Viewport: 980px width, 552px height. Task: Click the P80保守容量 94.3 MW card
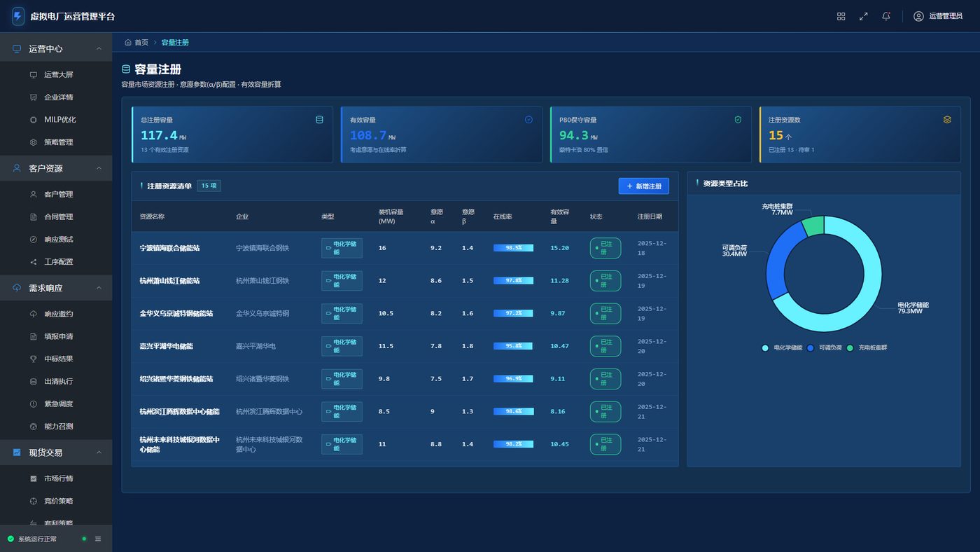point(651,134)
